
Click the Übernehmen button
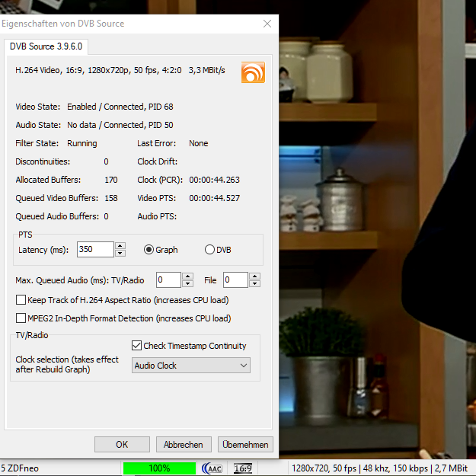[x=245, y=445]
